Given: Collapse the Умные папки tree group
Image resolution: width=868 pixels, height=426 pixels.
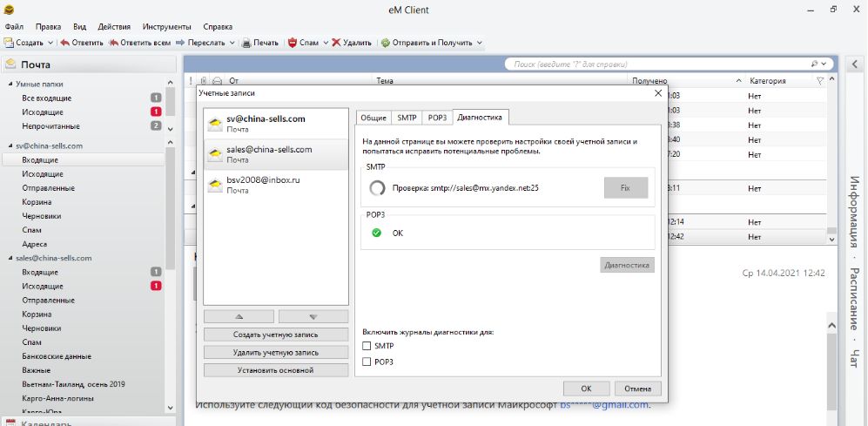Looking at the screenshot, I should (10, 85).
